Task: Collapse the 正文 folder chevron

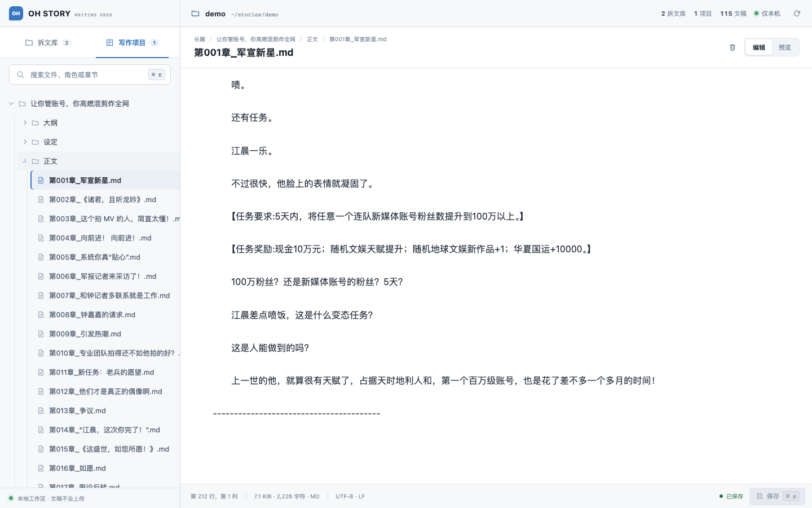Action: click(25, 161)
